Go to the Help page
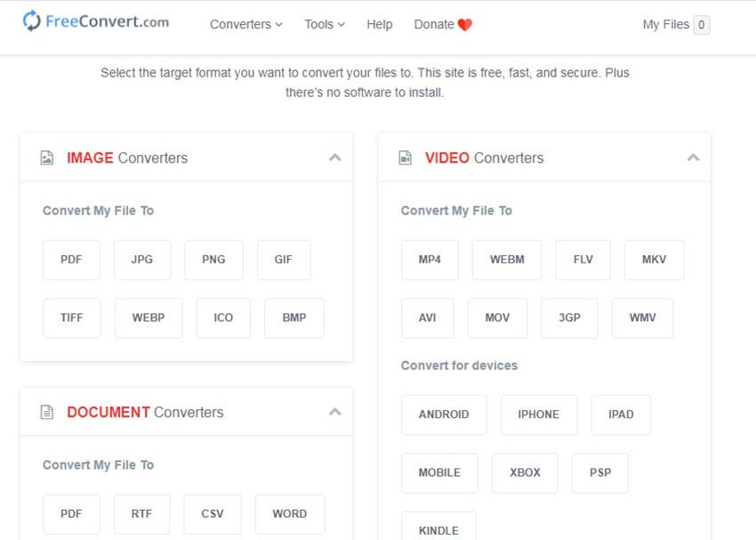 coord(380,25)
